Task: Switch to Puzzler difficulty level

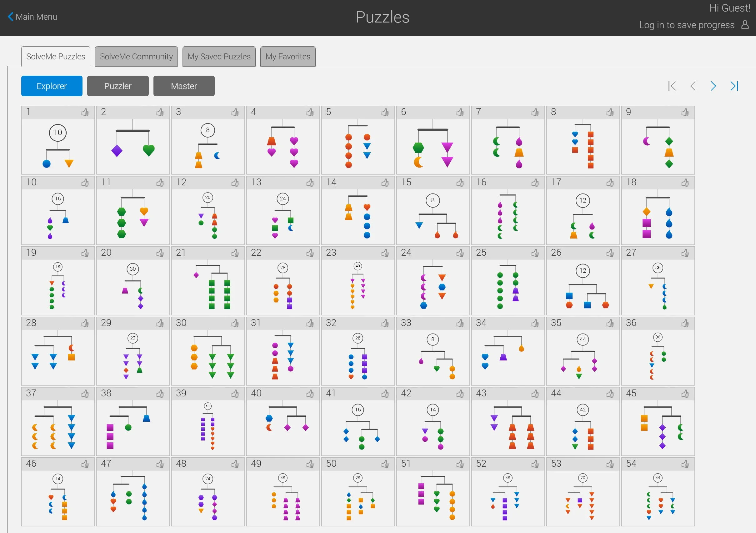Action: click(118, 86)
